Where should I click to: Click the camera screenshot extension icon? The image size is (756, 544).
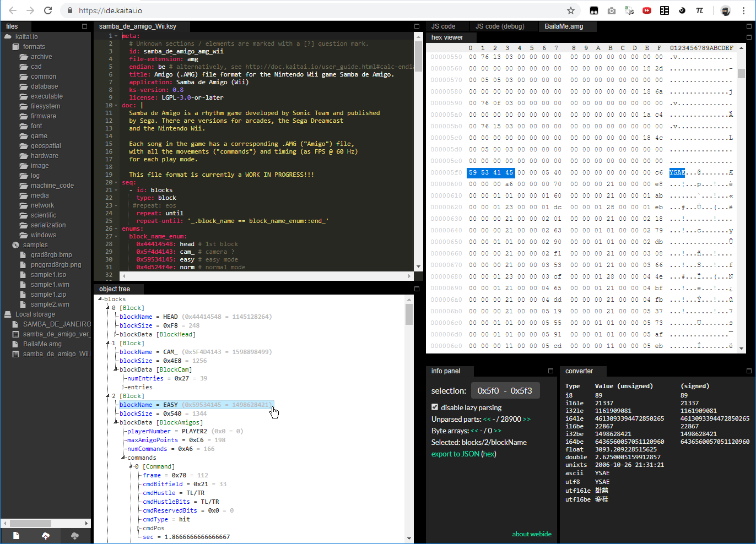pos(612,10)
